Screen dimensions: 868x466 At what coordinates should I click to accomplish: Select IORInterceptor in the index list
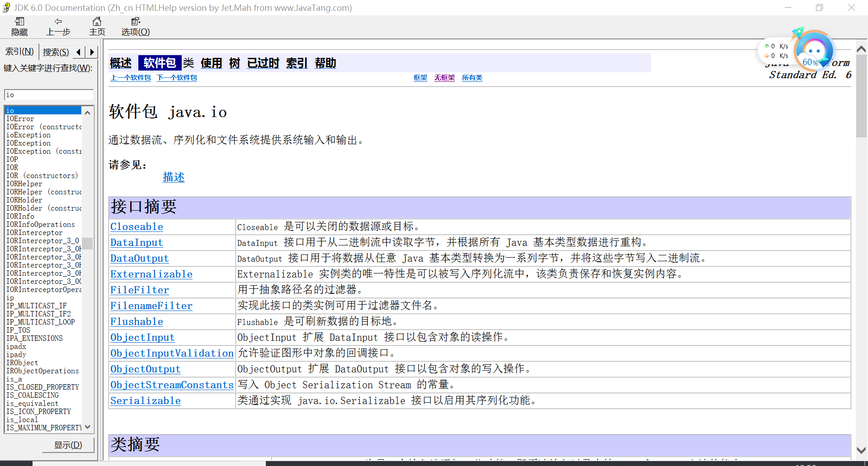point(34,233)
